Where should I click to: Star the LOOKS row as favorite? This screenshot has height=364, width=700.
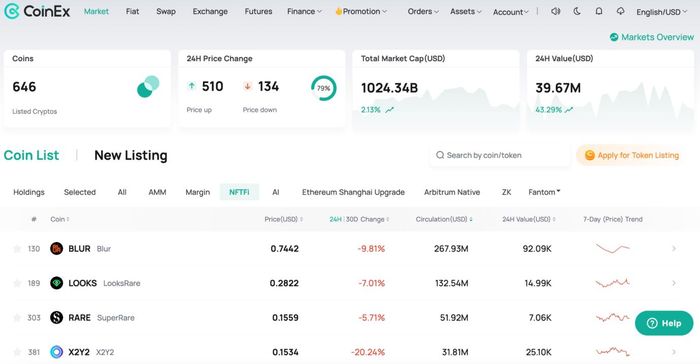(17, 283)
